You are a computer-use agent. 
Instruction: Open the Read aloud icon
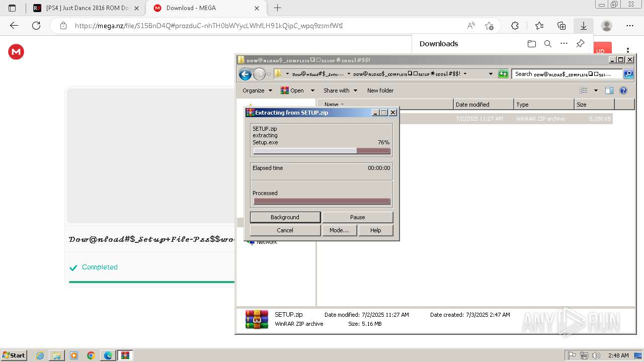471,26
